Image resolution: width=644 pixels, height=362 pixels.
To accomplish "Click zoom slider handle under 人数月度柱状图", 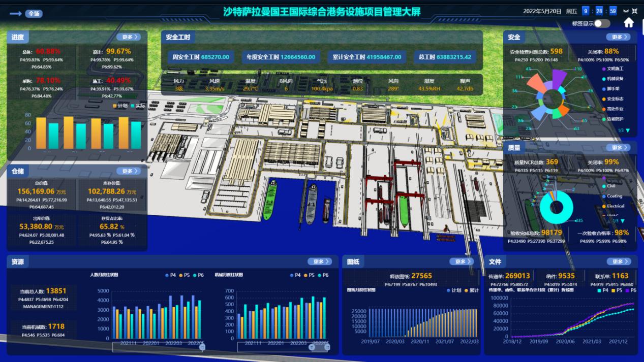I will pos(202,347).
